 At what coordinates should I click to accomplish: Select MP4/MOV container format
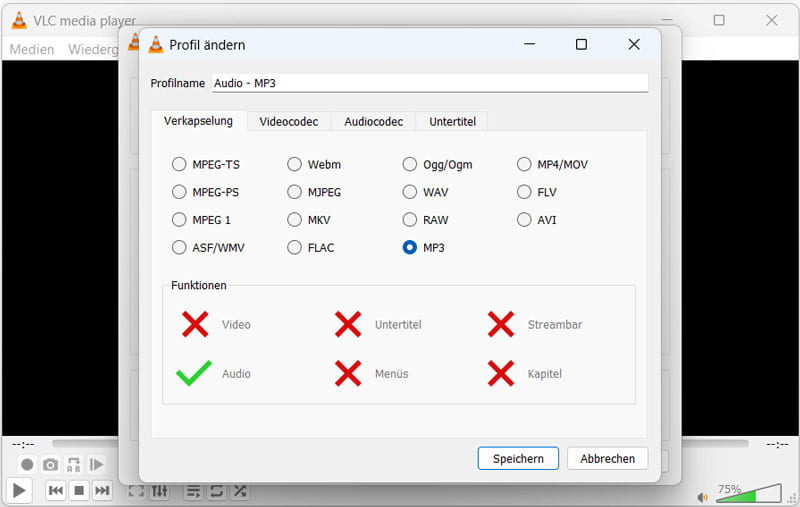(x=524, y=164)
